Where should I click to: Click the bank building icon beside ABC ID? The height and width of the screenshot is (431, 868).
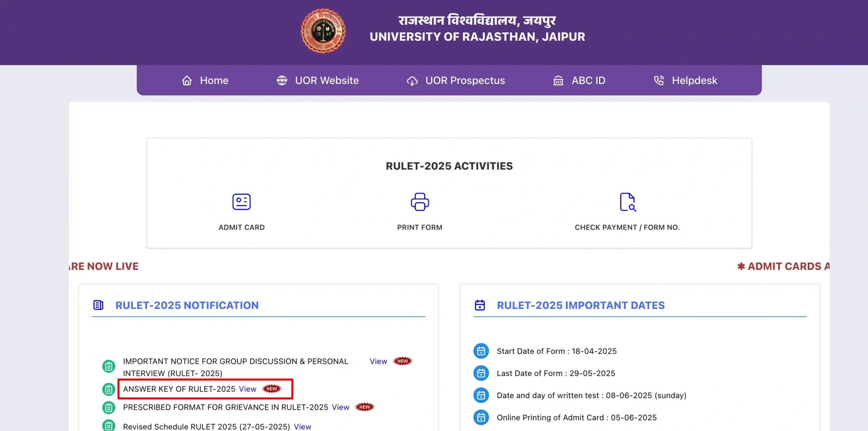tap(558, 81)
